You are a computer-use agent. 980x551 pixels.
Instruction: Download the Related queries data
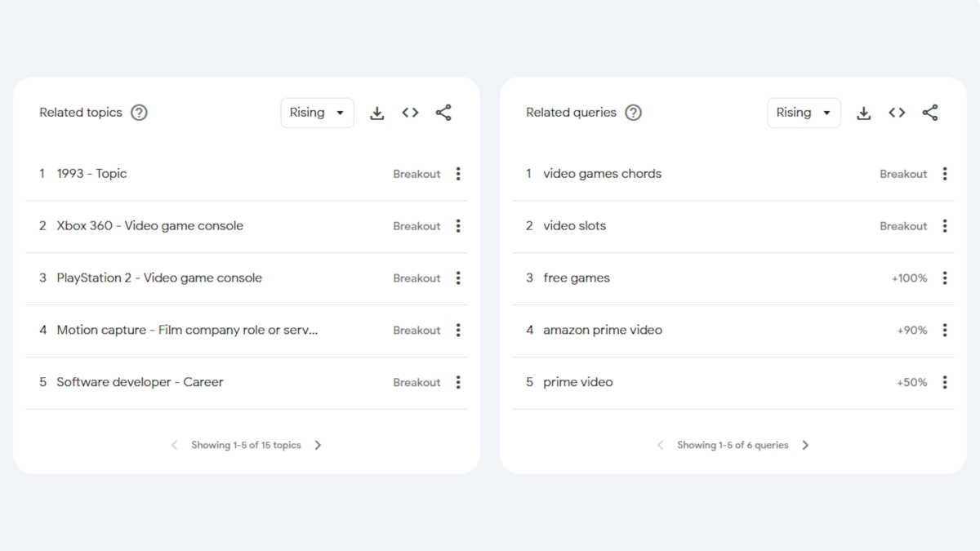[x=863, y=113]
